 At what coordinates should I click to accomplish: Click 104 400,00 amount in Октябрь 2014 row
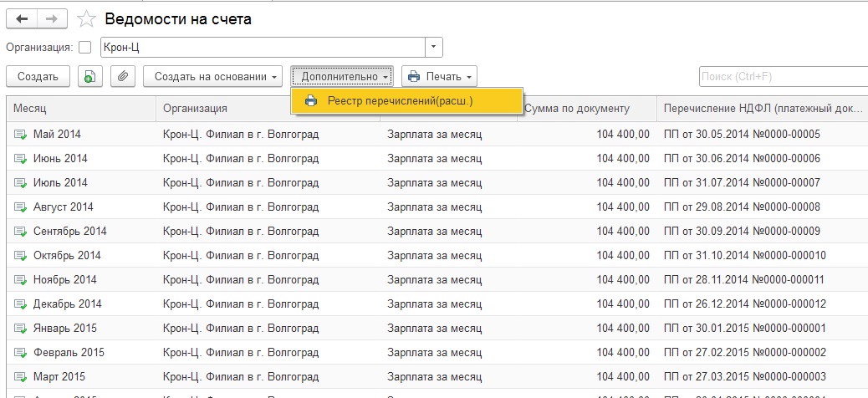click(623, 256)
